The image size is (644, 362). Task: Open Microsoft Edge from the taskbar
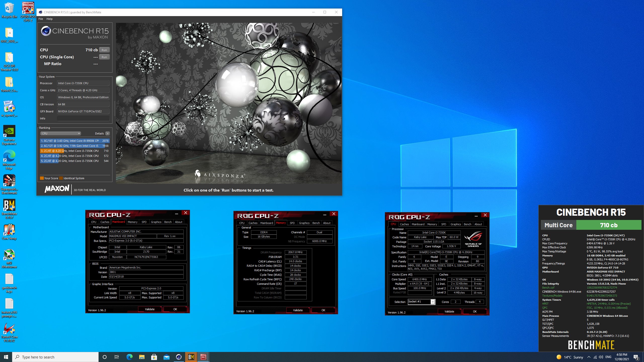tap(129, 357)
